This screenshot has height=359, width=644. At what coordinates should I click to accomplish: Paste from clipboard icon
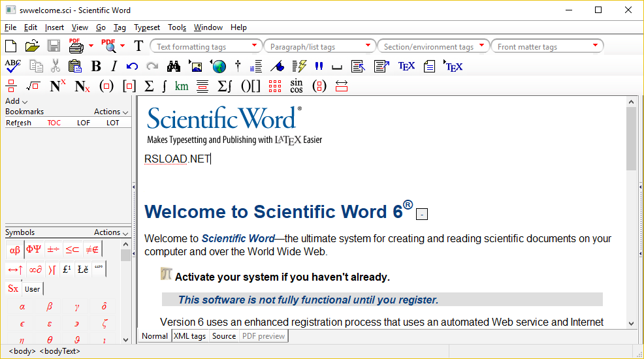(74, 66)
